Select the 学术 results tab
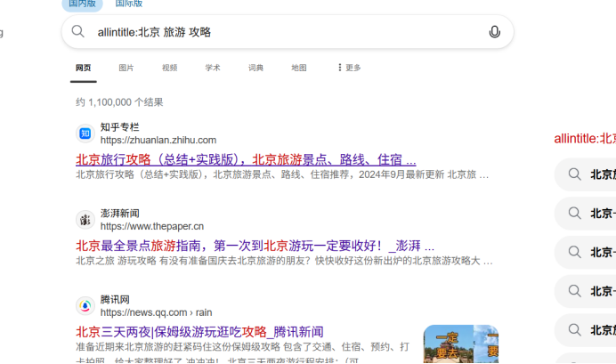Viewport: 616px width, 364px height. pos(213,68)
